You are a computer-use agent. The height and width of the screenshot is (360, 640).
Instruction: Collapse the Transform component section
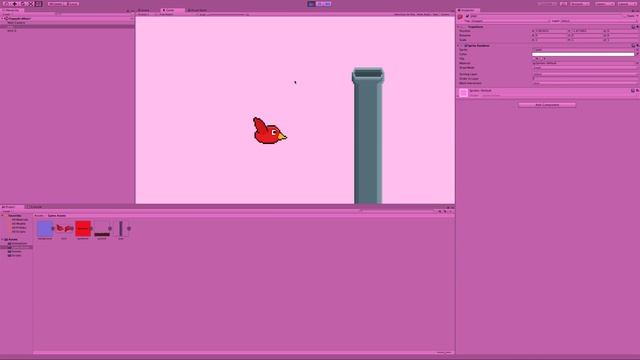click(459, 27)
